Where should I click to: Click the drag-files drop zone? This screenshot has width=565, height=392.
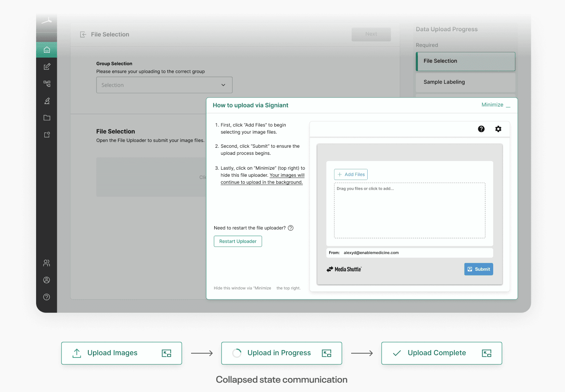pyautogui.click(x=410, y=211)
